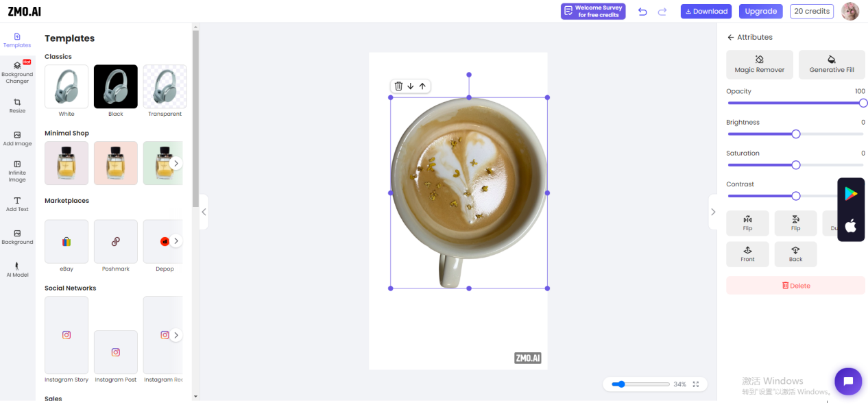This screenshot has height=407, width=868.
Task: Click the down arrow in the floating image toolbar
Action: coord(411,86)
